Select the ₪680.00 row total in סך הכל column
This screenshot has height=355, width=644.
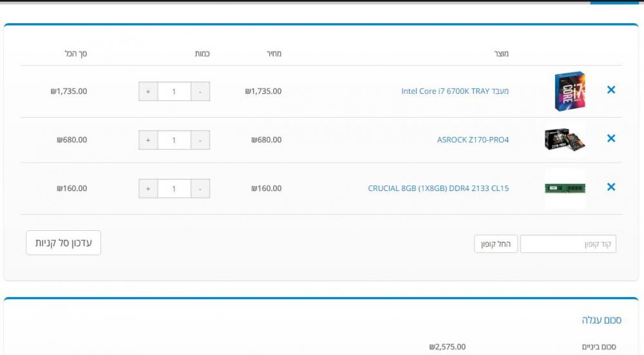click(x=72, y=140)
